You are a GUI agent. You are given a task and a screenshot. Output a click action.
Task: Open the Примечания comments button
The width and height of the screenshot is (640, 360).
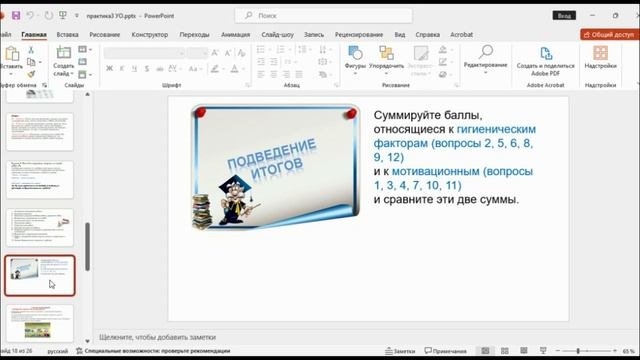point(445,351)
